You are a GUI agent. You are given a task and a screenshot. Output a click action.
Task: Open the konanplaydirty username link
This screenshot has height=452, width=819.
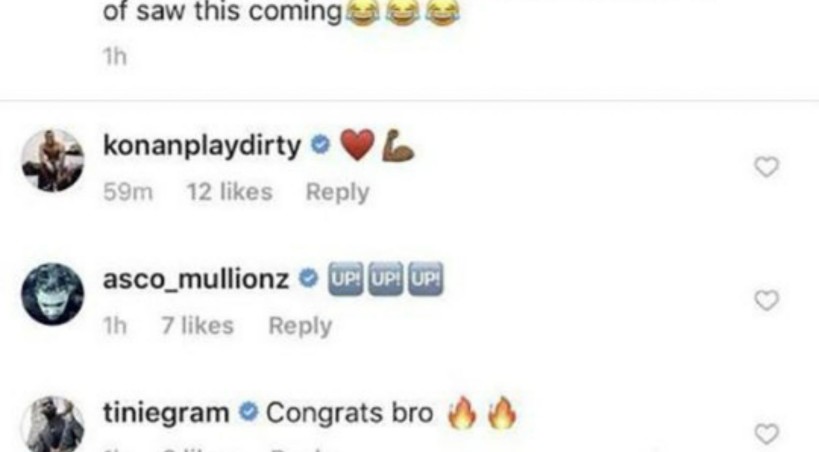pyautogui.click(x=202, y=146)
